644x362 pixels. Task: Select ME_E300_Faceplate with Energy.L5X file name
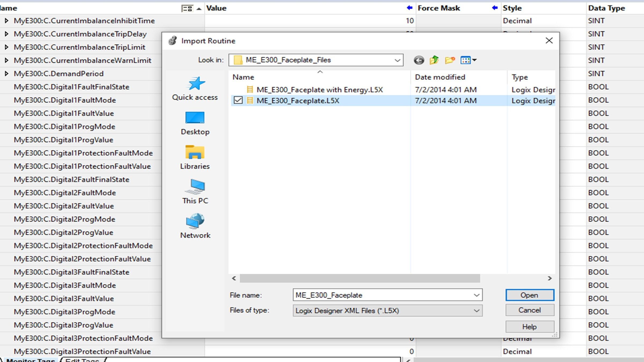coord(319,90)
